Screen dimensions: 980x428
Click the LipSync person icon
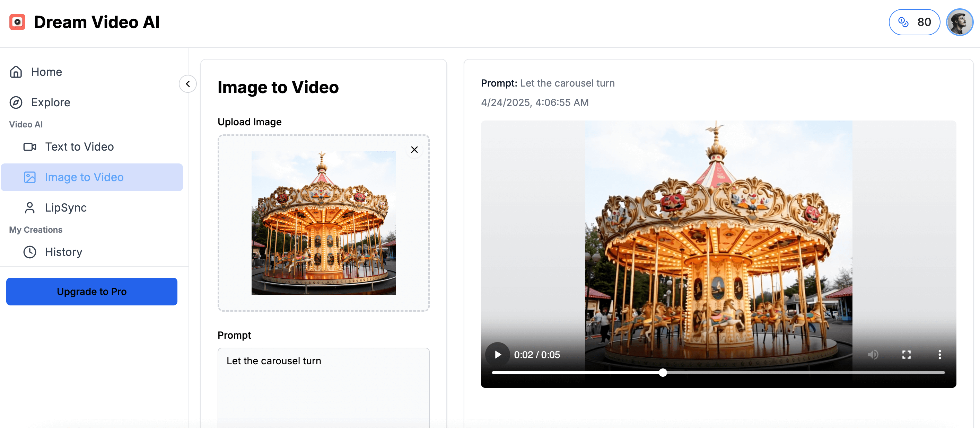tap(30, 207)
